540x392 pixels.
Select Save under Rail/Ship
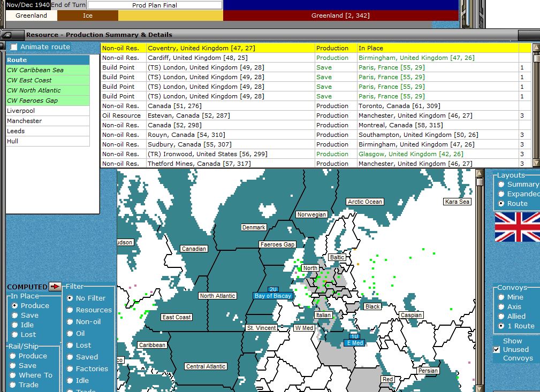(x=13, y=365)
